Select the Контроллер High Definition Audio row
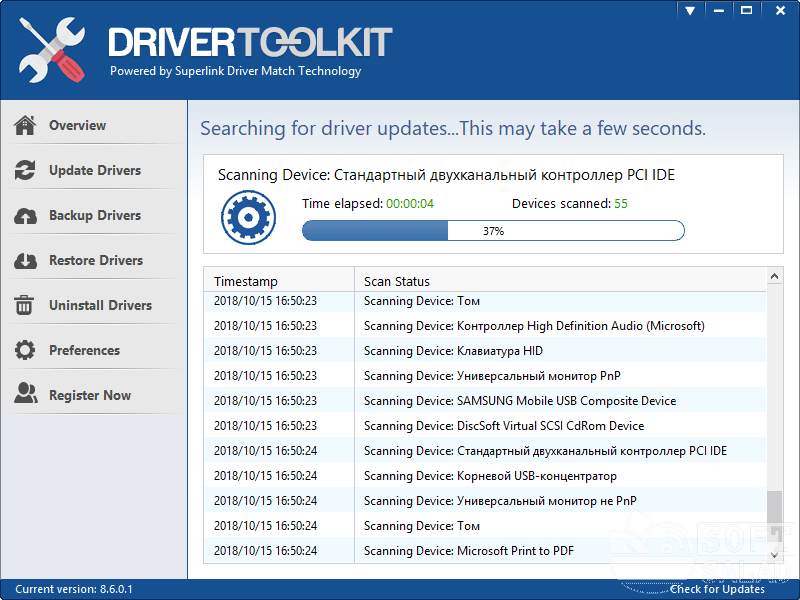The width and height of the screenshot is (800, 600). point(485,326)
